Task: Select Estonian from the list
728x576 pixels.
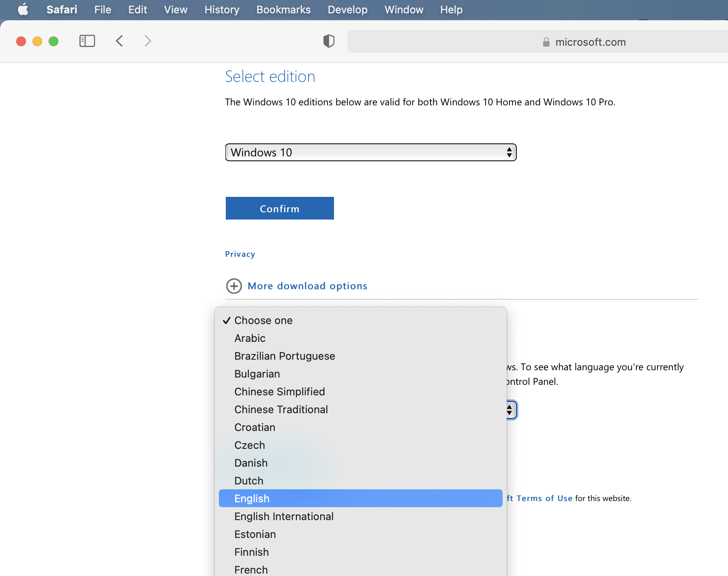Action: 361,534
